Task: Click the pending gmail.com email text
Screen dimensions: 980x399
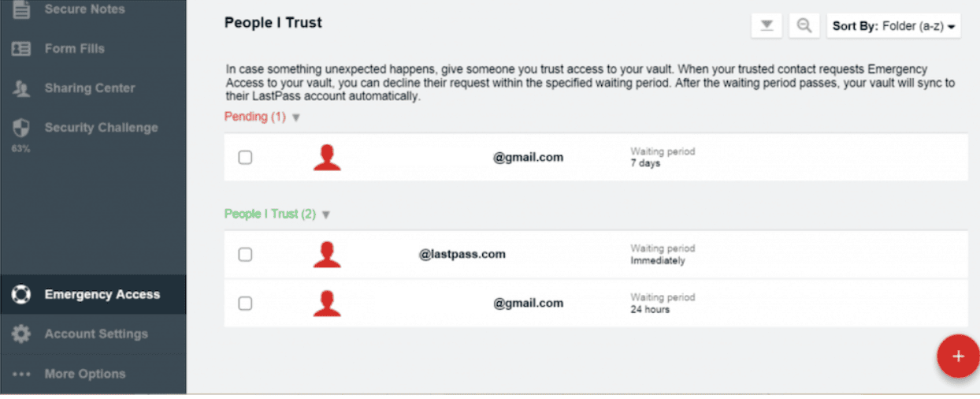Action: [x=528, y=157]
